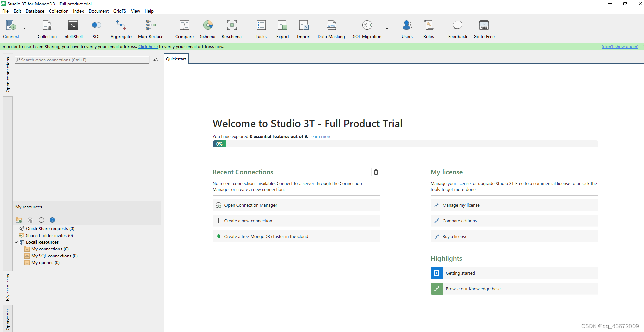Open the Roles manager
644x332 pixels.
pyautogui.click(x=428, y=29)
